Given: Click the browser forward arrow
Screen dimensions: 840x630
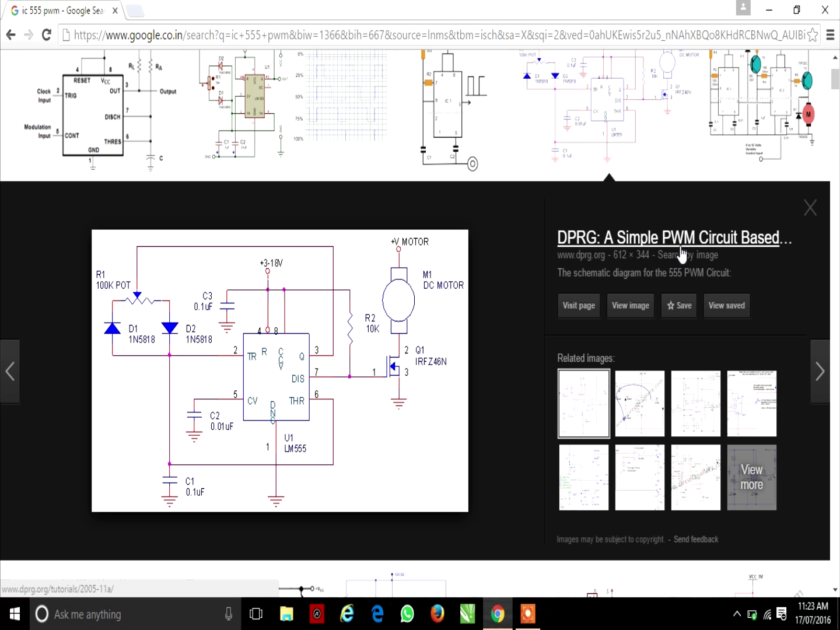Looking at the screenshot, I should 28,34.
